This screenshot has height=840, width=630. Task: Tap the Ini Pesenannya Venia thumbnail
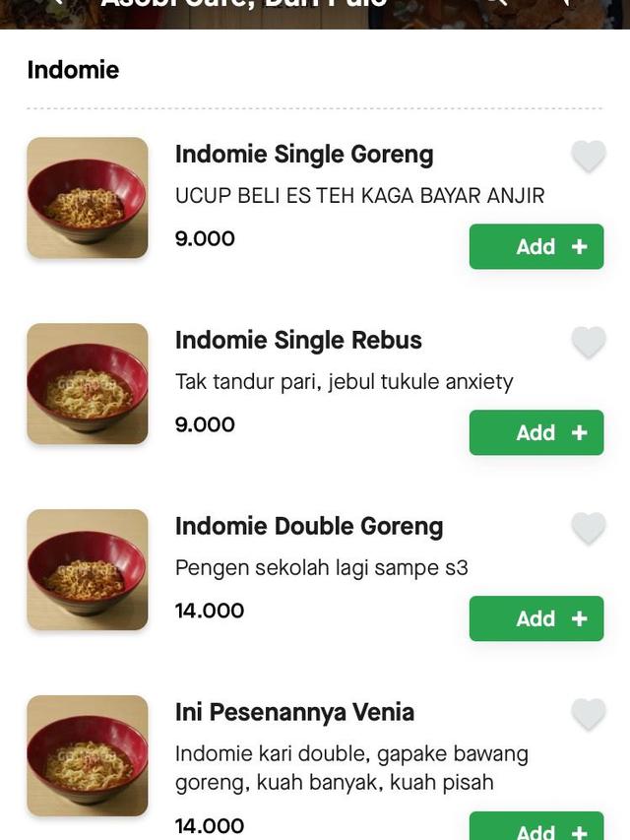click(87, 754)
